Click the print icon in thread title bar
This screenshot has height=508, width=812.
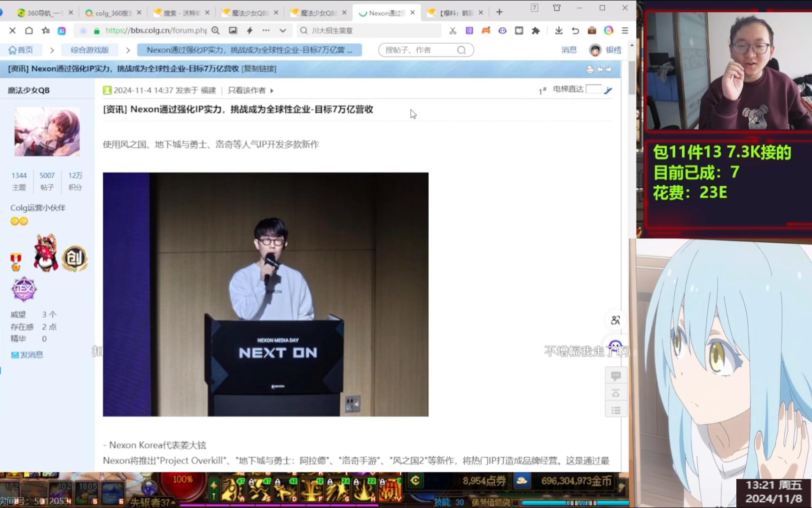point(590,69)
